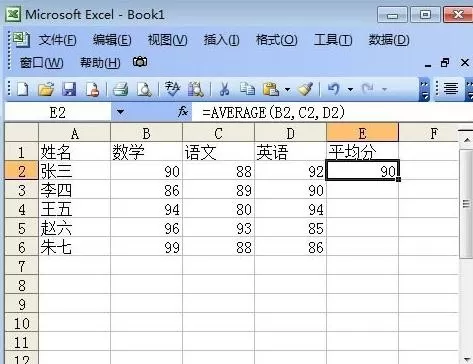The width and height of the screenshot is (473, 364).
Task: Save the workbook with the floppy icon
Action: (69, 89)
